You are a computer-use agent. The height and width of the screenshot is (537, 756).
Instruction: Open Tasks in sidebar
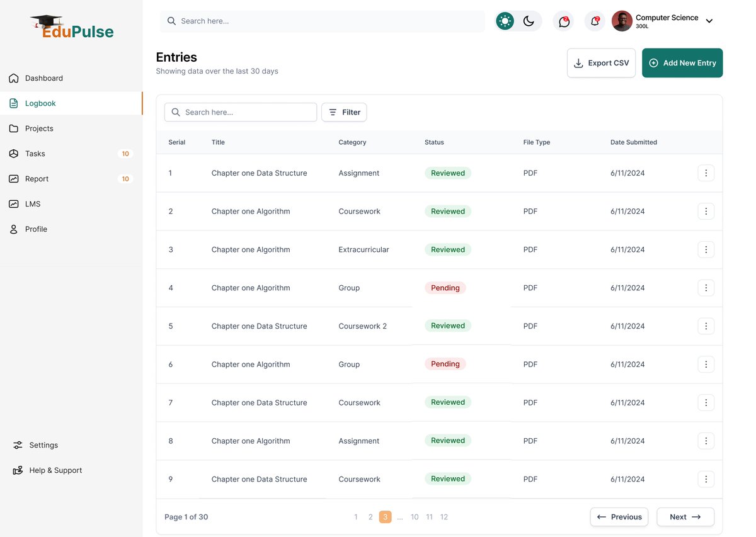point(71,154)
